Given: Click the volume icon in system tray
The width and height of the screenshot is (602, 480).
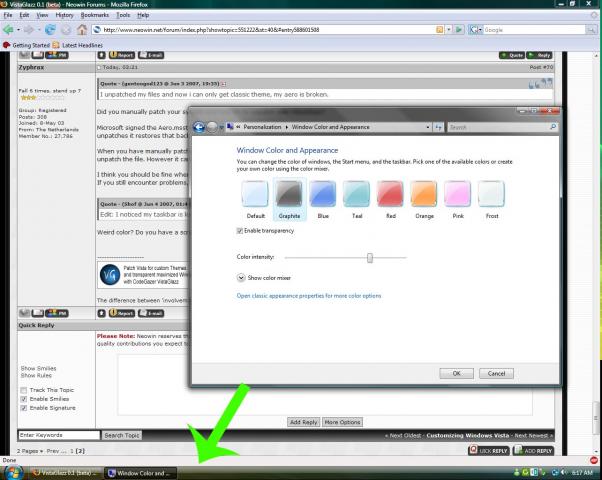Looking at the screenshot, I should (x=564, y=472).
